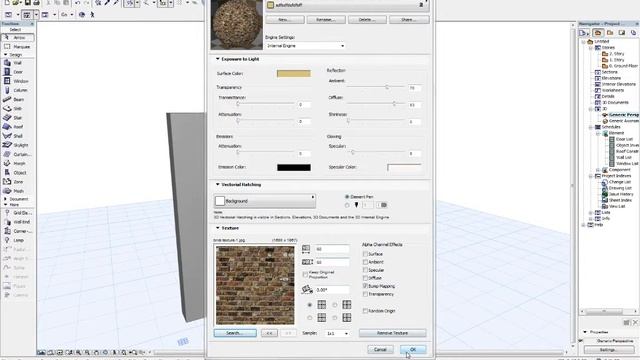Enable Specular alpha channel effect
Screen dimensions: 640x360
click(365, 270)
